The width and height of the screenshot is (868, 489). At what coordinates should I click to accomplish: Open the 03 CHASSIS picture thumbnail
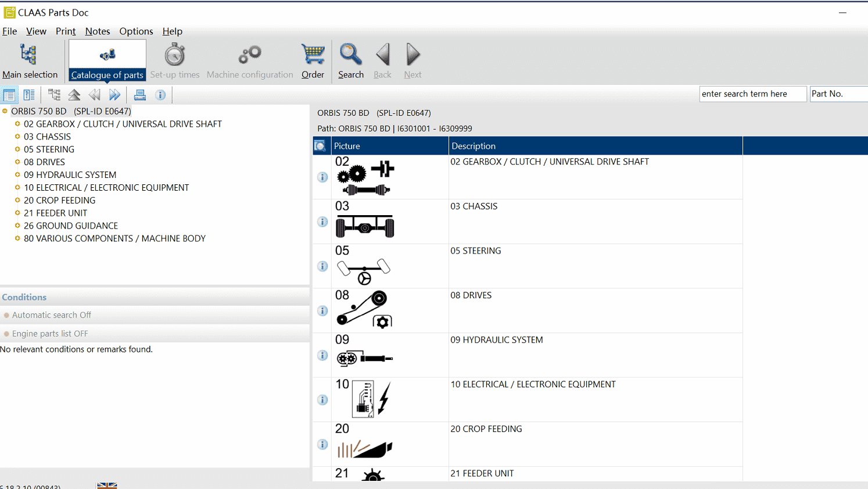pos(365,222)
